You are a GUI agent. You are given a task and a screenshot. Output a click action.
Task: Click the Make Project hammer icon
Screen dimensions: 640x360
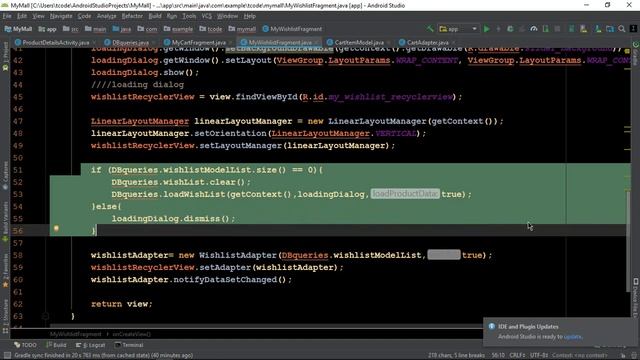pos(430,29)
